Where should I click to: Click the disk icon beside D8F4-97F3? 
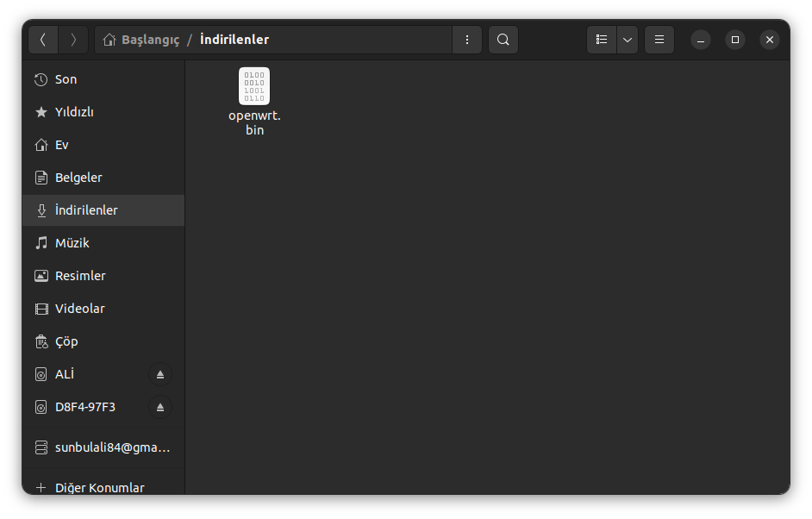tap(41, 407)
